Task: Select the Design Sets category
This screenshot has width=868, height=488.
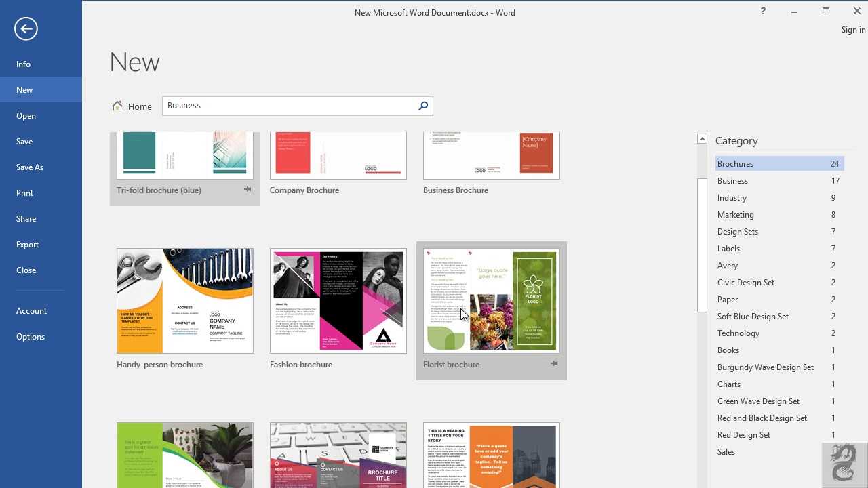Action: tap(738, 232)
